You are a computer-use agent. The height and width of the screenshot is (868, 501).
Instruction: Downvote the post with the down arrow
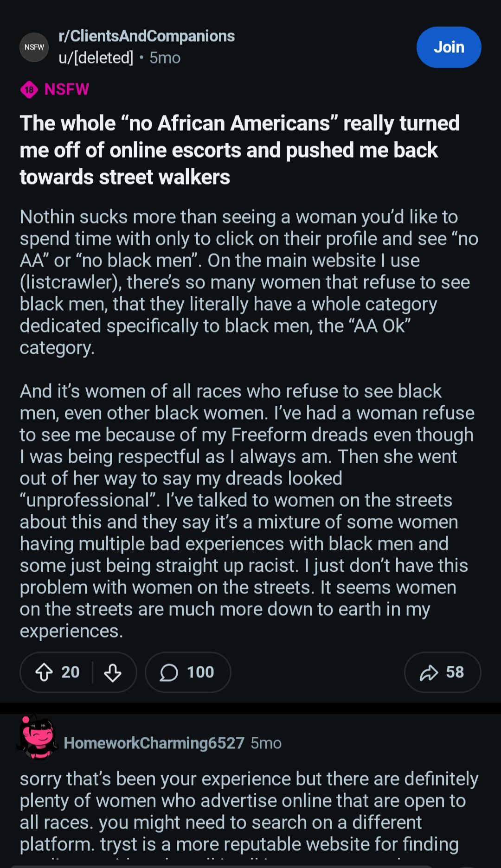click(112, 672)
